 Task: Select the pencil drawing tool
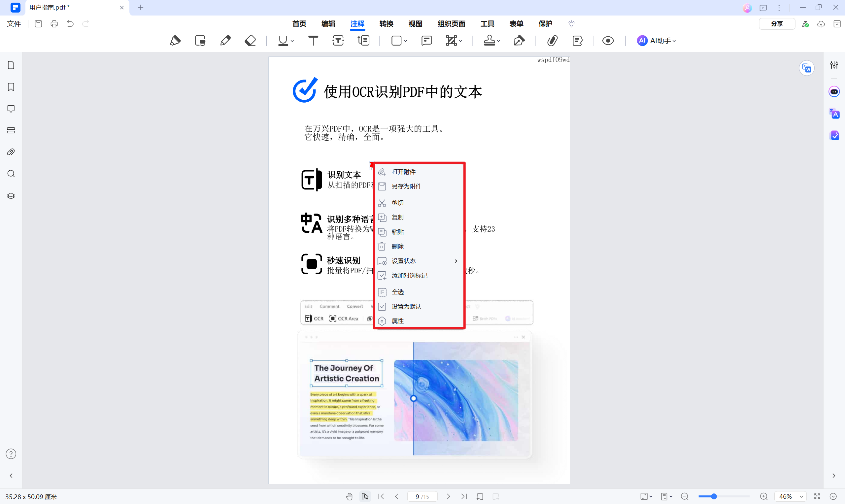coord(225,40)
